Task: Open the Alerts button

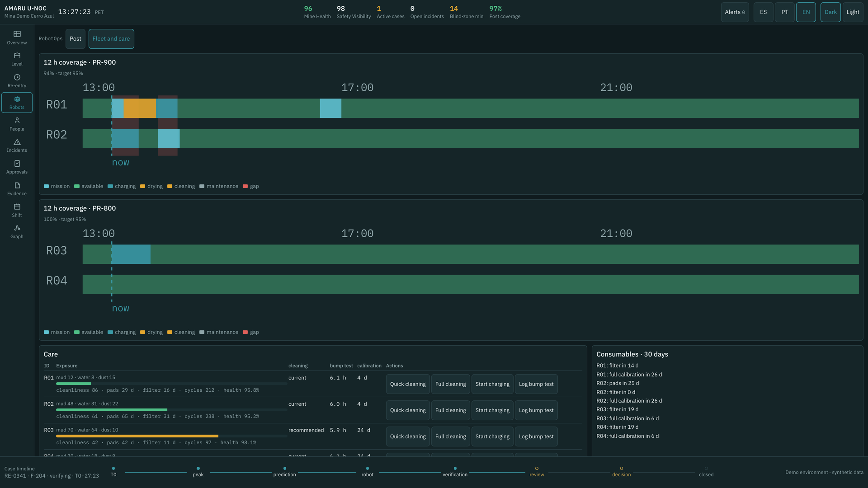Action: click(735, 12)
